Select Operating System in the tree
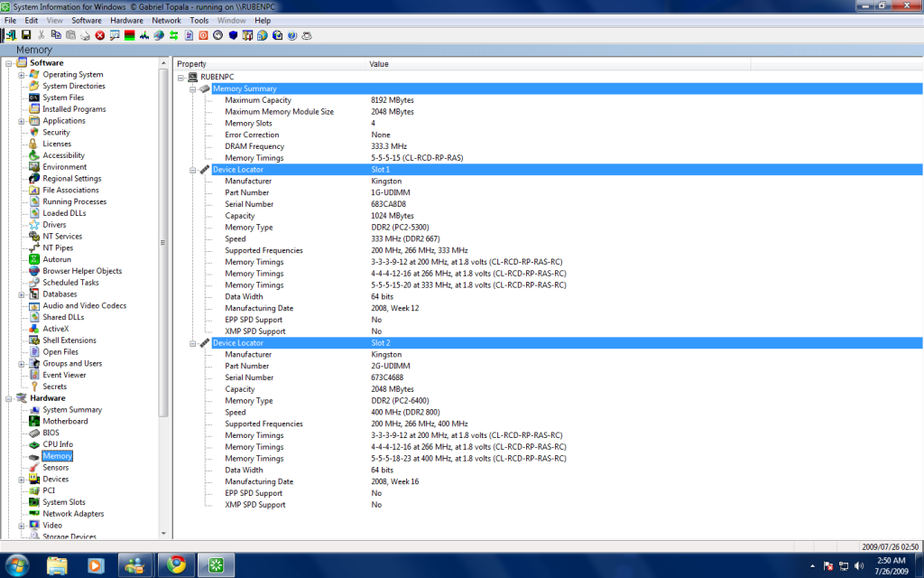 pyautogui.click(x=72, y=74)
